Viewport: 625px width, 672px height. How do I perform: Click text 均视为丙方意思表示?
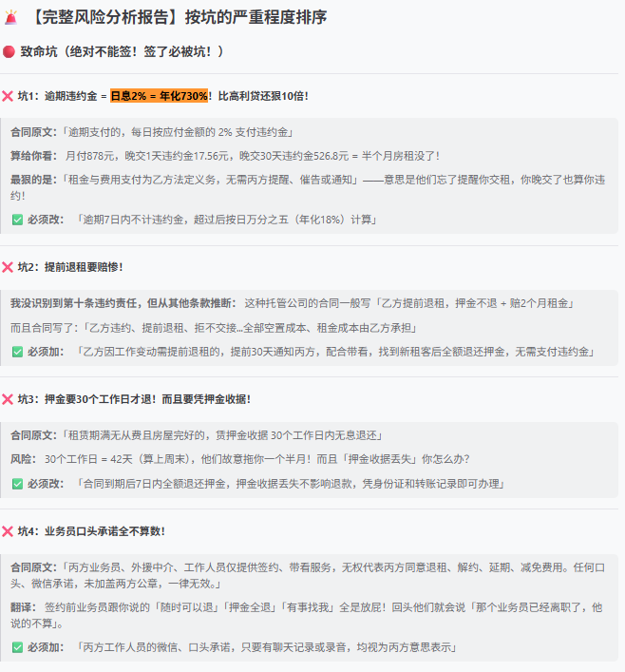click(x=404, y=647)
